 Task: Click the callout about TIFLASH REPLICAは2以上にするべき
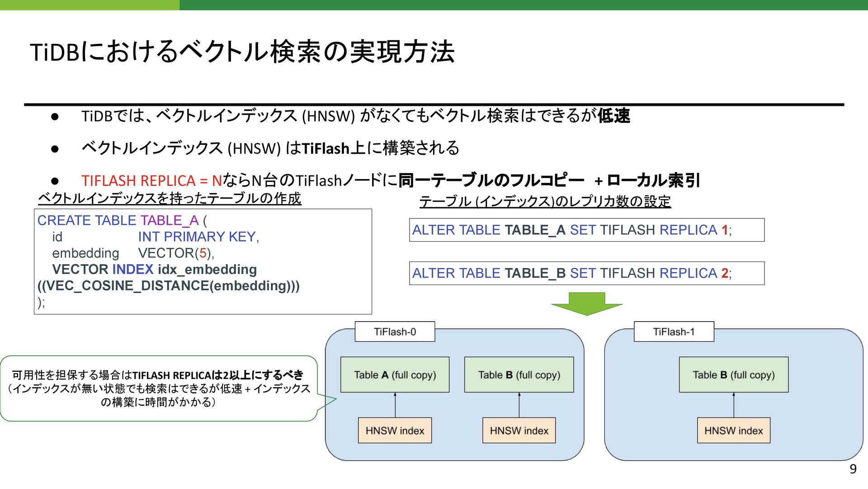pyautogui.click(x=158, y=389)
